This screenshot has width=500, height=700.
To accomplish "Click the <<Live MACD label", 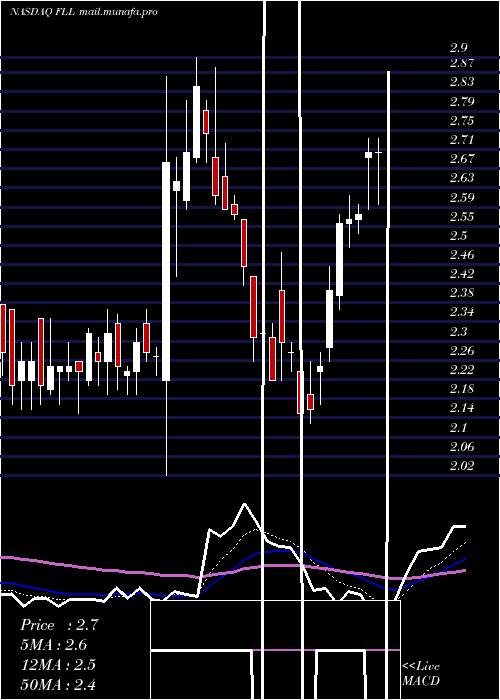I will pyautogui.click(x=421, y=674).
